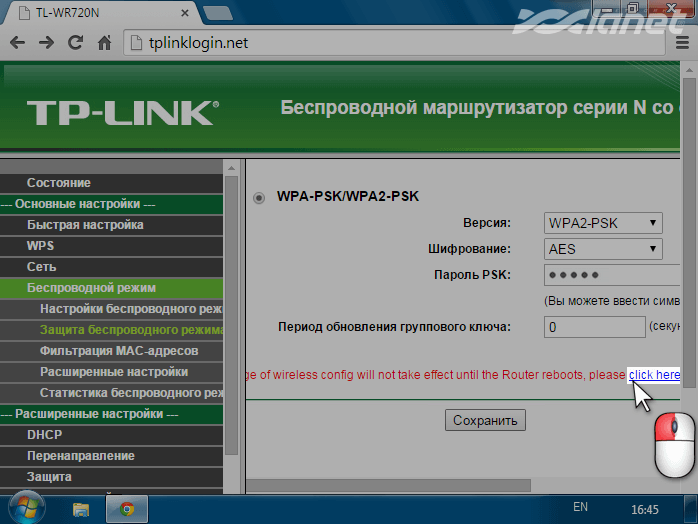Follow the 'click here' reboot link
The image size is (698, 524).
(654, 375)
